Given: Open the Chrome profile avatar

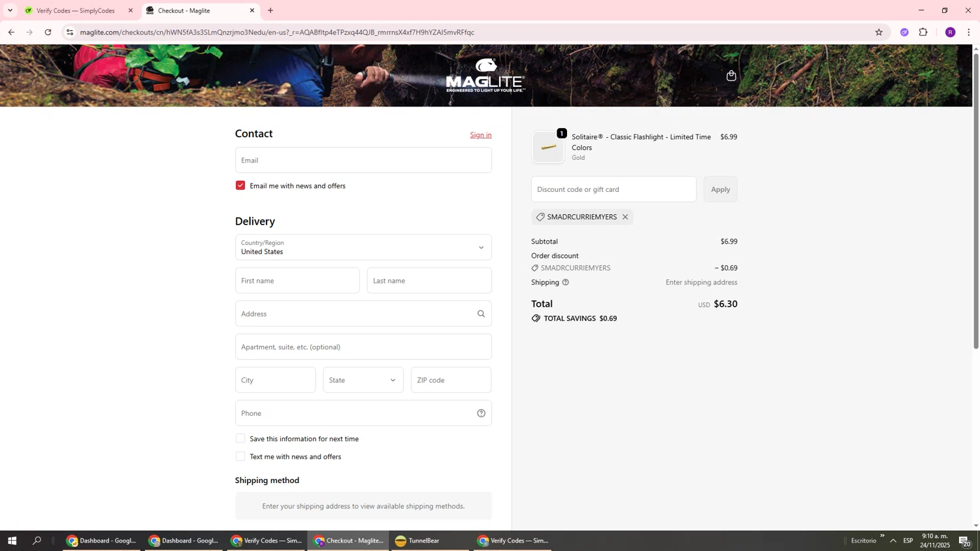Looking at the screenshot, I should click(950, 32).
